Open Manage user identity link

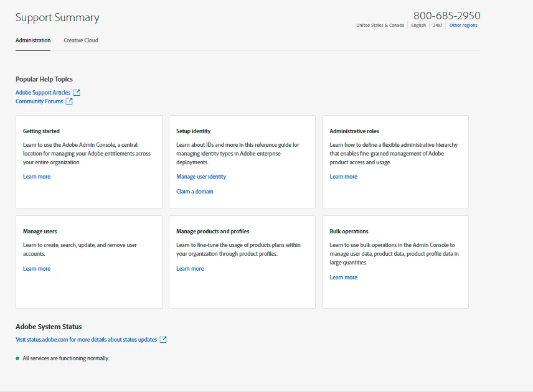pyautogui.click(x=201, y=177)
